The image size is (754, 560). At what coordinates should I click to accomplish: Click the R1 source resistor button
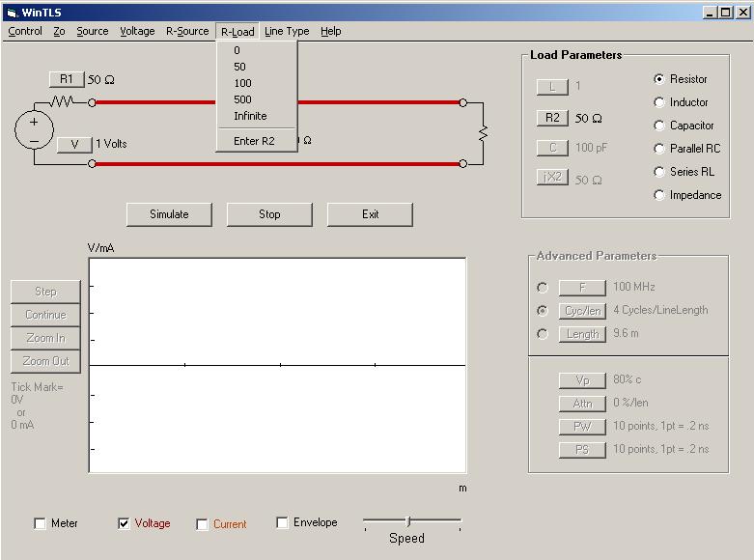67,79
